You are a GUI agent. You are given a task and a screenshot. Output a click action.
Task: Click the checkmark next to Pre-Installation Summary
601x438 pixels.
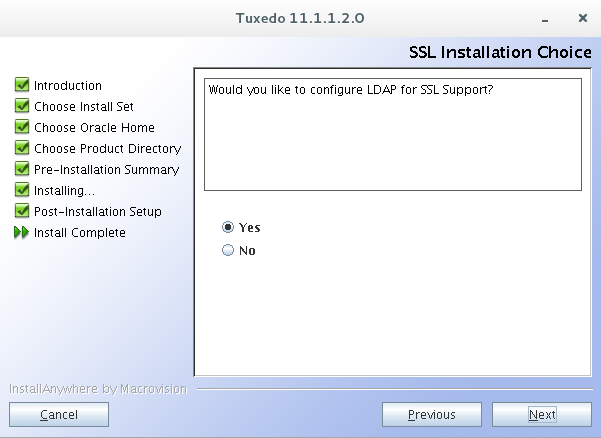point(22,169)
